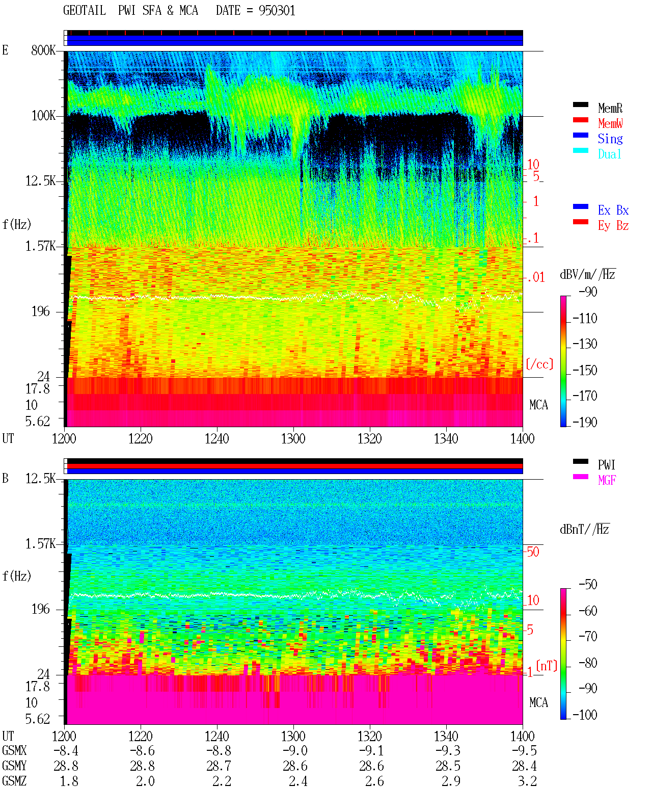This screenshot has height=812, width=652.
Task: Click the f(Hz) axis label of E panel
Action: click(x=17, y=224)
